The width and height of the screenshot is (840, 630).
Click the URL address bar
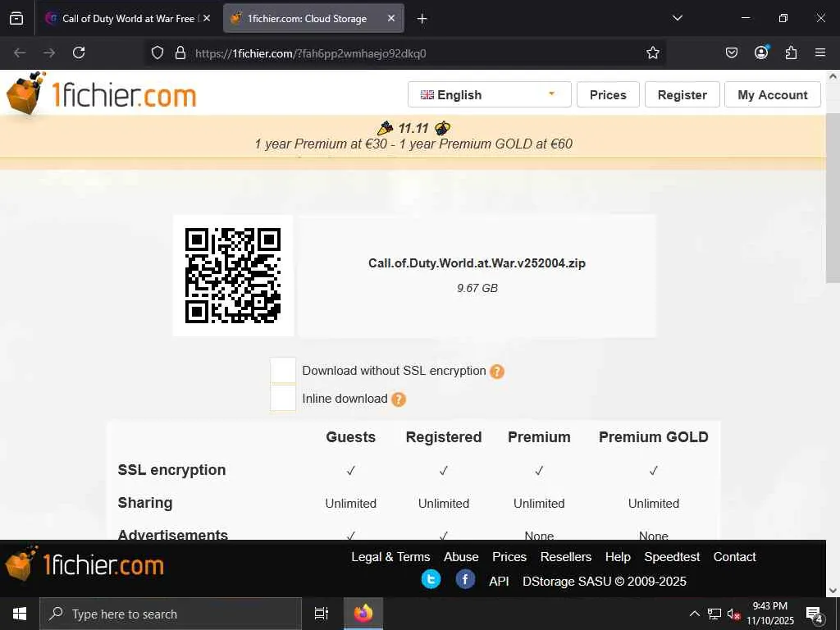(407, 53)
